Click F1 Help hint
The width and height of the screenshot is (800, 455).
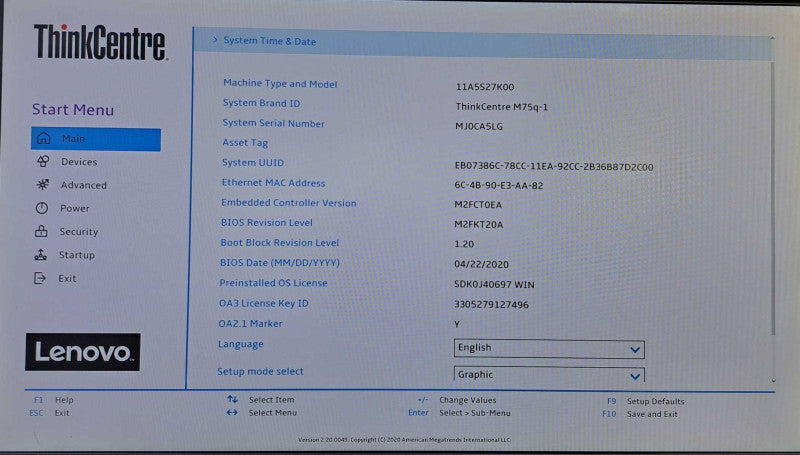(x=54, y=400)
